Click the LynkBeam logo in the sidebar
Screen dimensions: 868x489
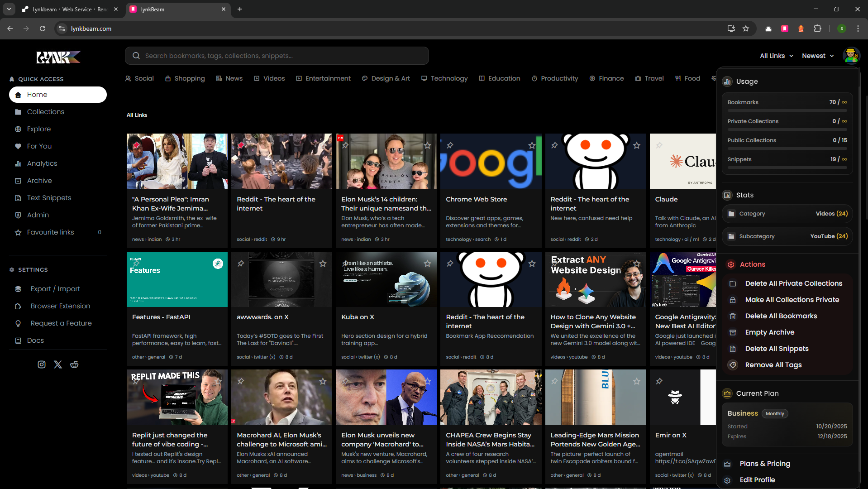pyautogui.click(x=58, y=57)
